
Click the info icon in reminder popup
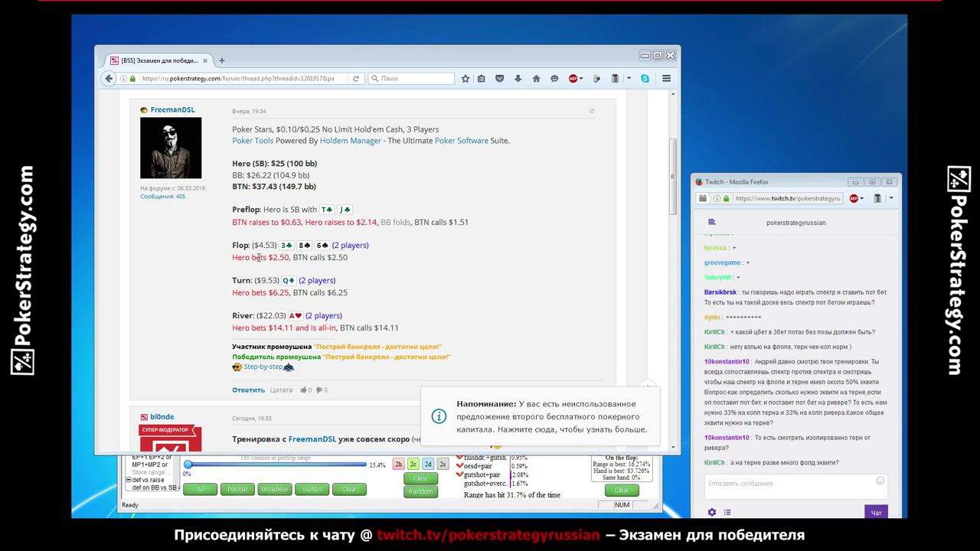tap(439, 416)
